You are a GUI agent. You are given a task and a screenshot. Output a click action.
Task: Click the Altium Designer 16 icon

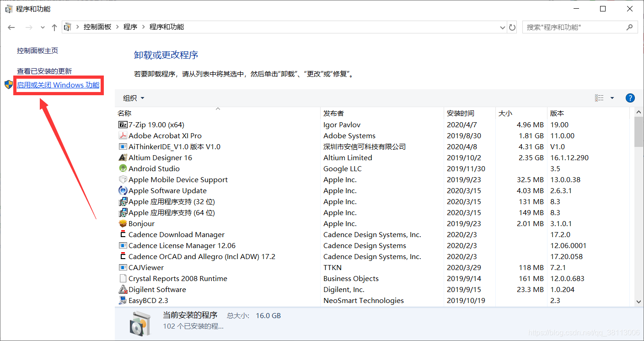pyautogui.click(x=123, y=157)
